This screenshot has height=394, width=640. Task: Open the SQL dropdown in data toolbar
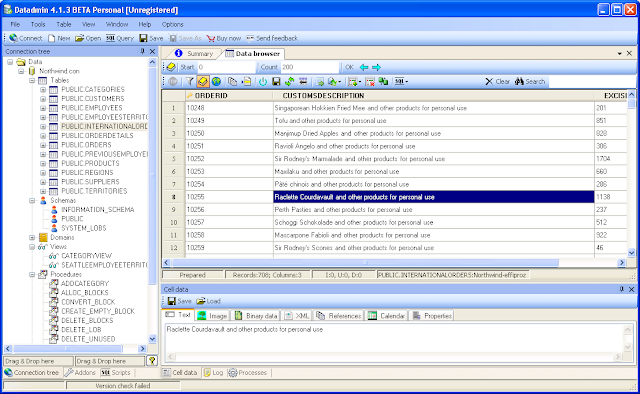(402, 82)
